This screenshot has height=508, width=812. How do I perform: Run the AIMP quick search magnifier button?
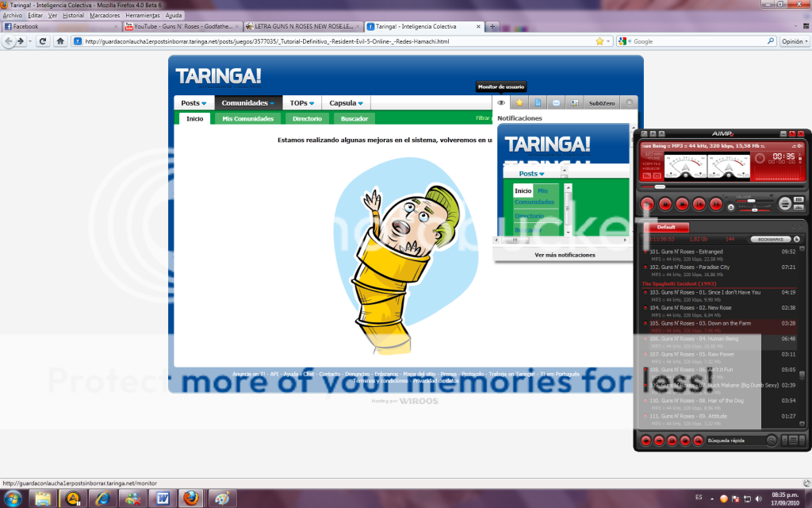[772, 441]
